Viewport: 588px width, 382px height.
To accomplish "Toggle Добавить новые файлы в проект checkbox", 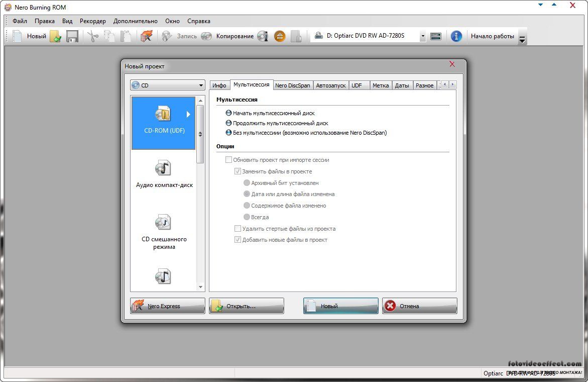I will point(238,239).
